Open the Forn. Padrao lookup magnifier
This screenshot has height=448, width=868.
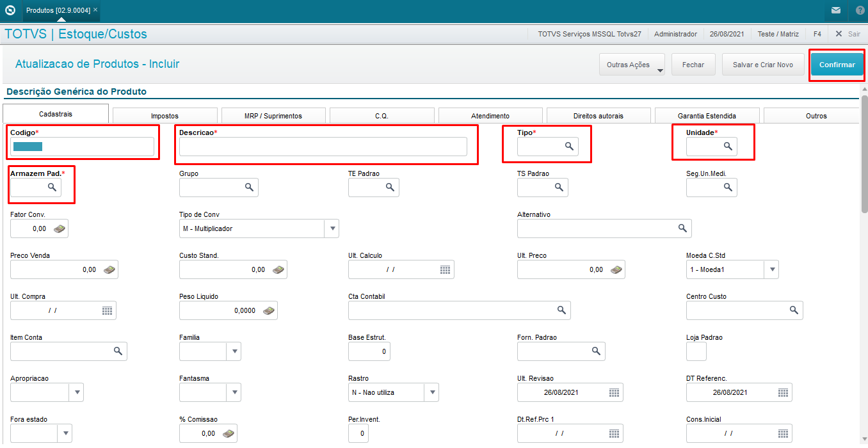point(596,351)
